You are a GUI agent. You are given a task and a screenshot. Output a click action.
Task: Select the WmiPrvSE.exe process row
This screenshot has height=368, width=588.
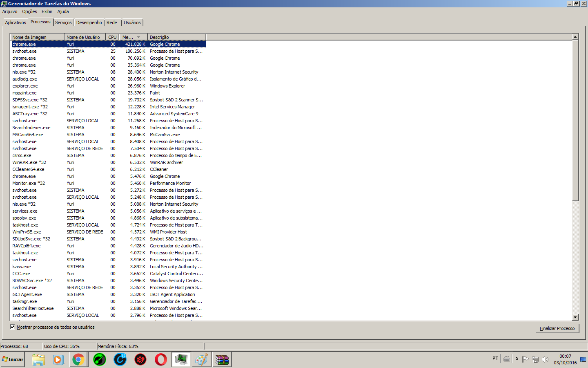click(x=108, y=232)
